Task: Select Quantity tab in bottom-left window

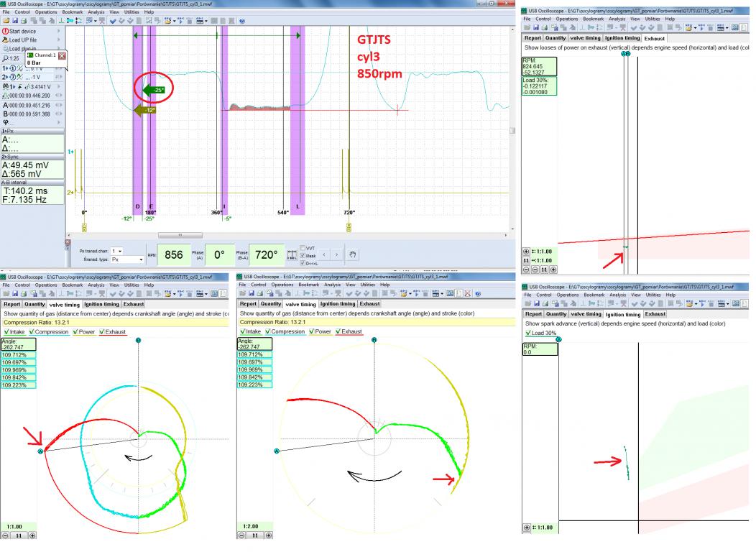Action: pyautogui.click(x=34, y=304)
